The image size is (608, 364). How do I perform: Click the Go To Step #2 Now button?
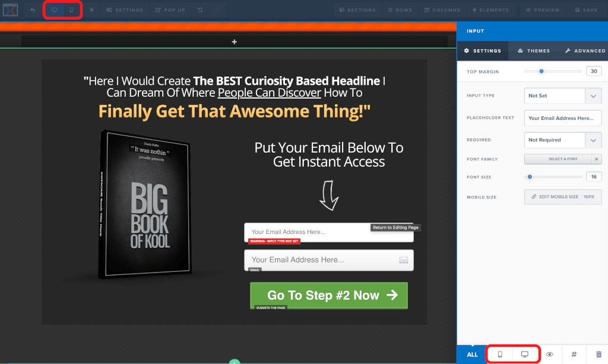click(x=328, y=295)
